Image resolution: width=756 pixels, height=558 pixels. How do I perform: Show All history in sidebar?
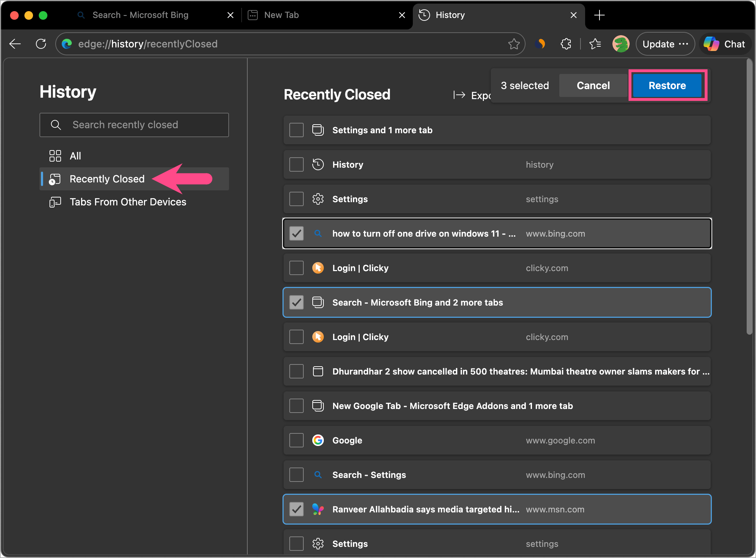pos(134,156)
